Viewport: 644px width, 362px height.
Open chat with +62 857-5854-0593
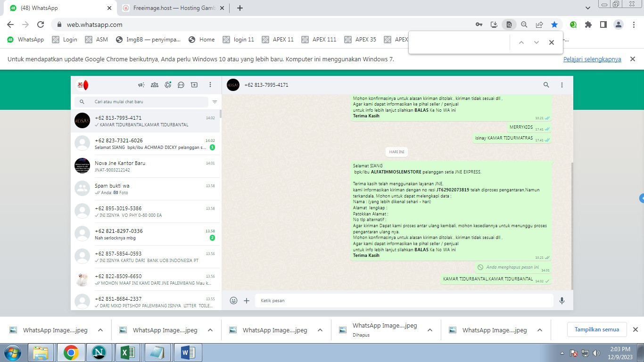145,256
